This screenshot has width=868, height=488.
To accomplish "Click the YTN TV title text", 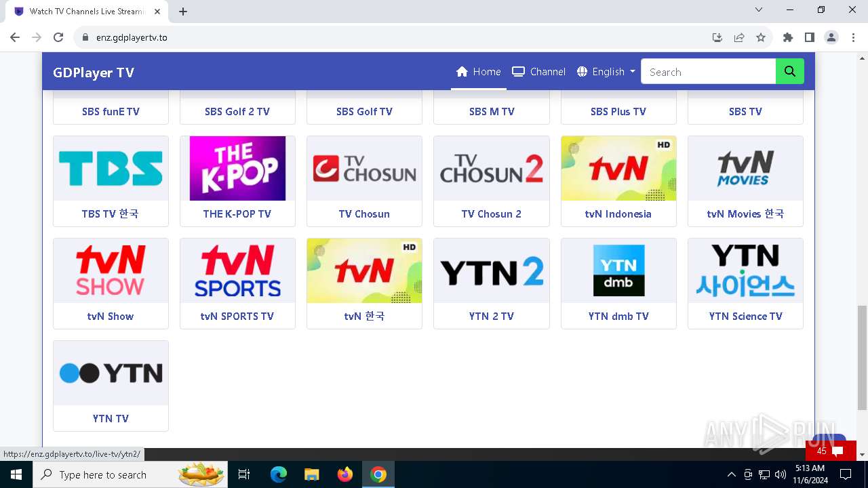I will pos(111,419).
